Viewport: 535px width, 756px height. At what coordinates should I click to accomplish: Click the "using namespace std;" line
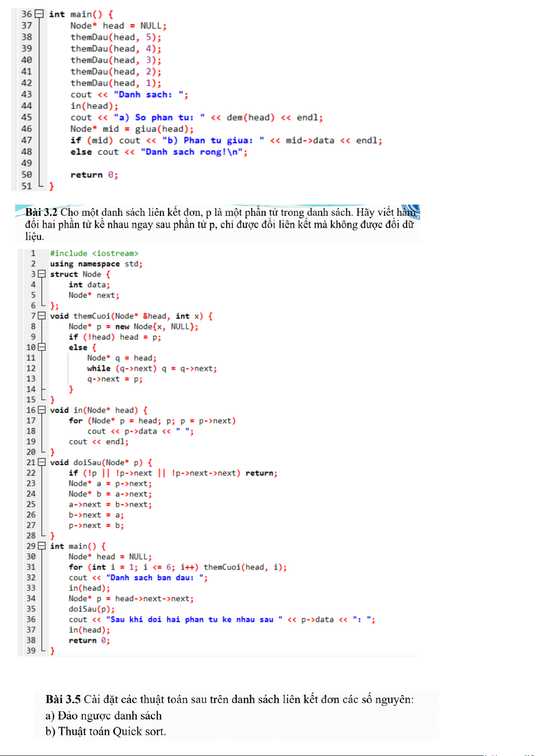[x=96, y=264]
